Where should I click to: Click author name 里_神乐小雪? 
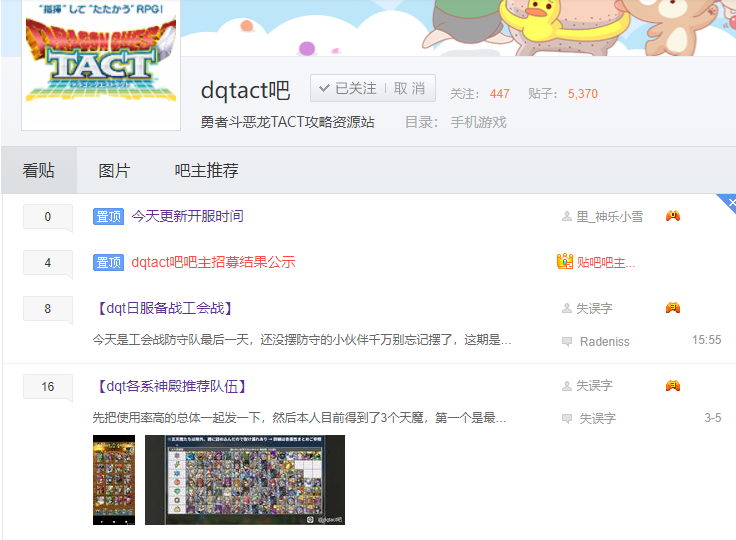609,216
